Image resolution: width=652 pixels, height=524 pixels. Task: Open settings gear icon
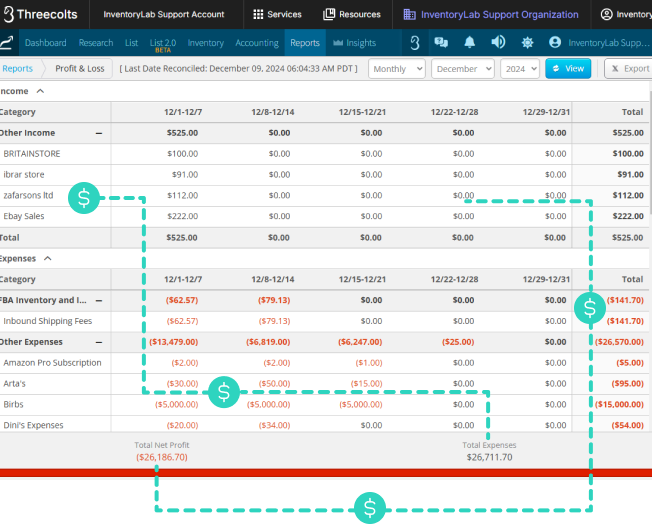point(527,42)
